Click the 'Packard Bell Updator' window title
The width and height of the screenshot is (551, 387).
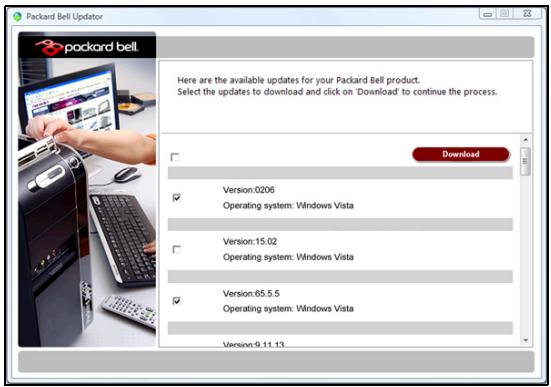65,17
